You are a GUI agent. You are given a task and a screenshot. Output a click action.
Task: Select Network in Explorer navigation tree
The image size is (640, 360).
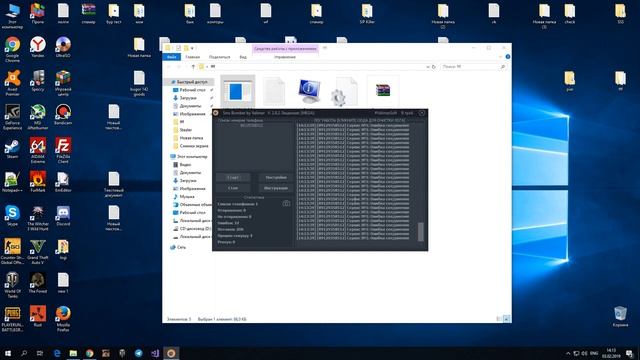coord(178,247)
